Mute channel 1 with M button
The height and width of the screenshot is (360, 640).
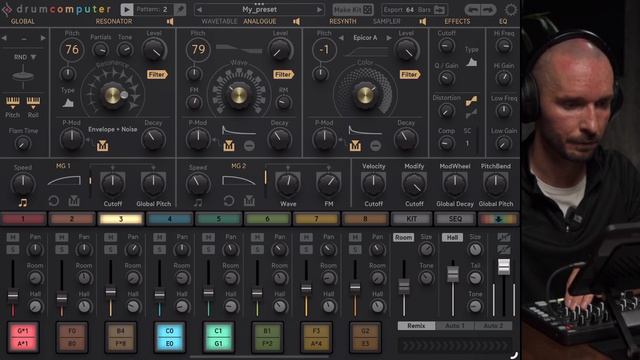click(x=13, y=237)
